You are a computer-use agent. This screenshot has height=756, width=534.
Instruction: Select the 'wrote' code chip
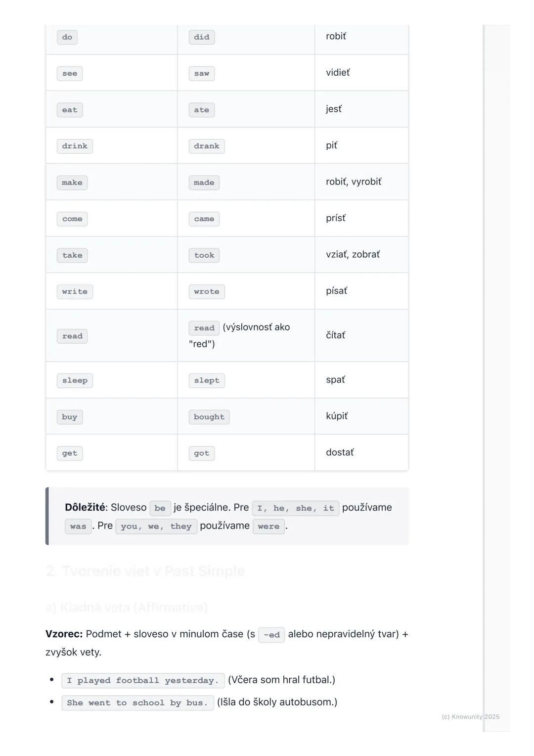[x=207, y=292]
